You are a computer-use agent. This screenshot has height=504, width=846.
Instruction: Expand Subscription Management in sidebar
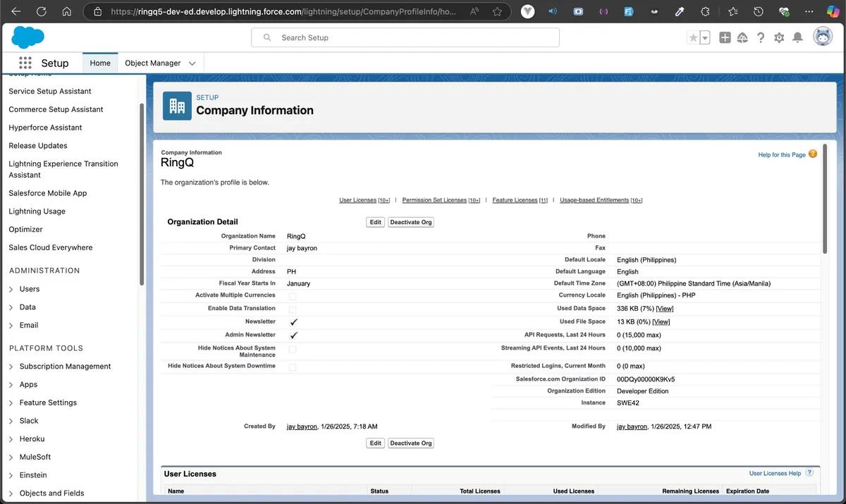pyautogui.click(x=11, y=367)
